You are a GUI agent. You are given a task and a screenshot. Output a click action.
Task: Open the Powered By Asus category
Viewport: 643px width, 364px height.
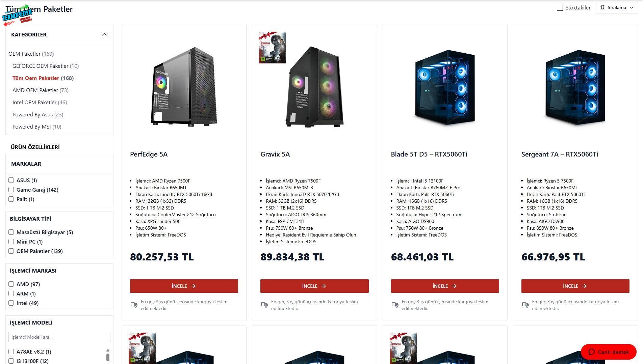(x=38, y=114)
